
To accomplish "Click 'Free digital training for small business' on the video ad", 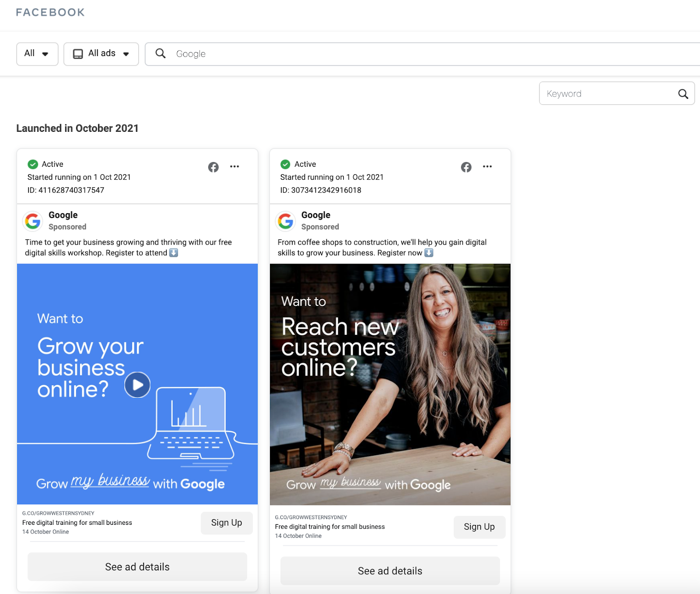I will [77, 523].
